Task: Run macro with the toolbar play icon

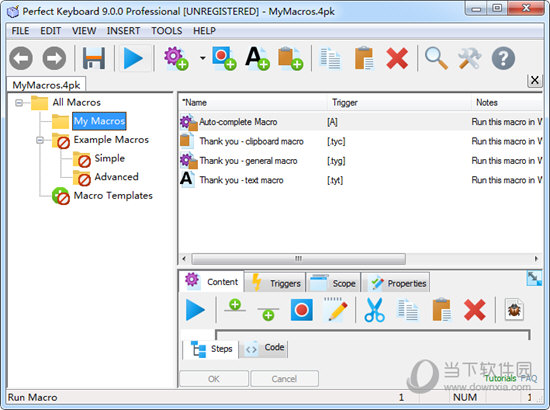Action: 133,58
